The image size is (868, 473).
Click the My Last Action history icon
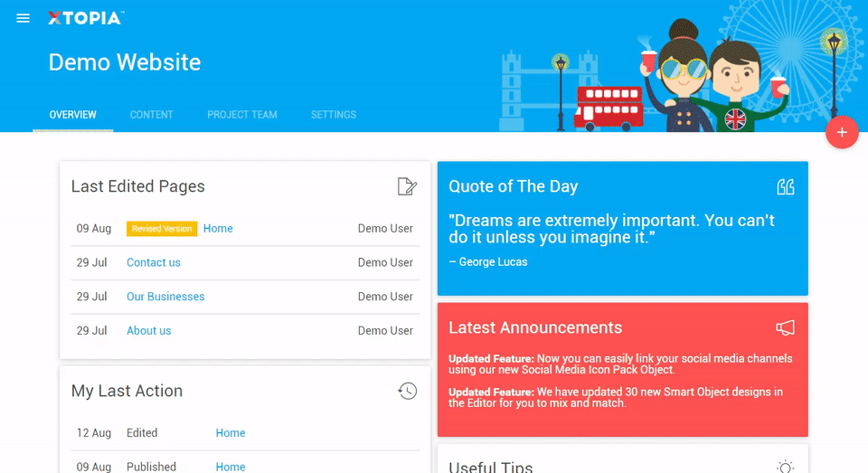[408, 391]
